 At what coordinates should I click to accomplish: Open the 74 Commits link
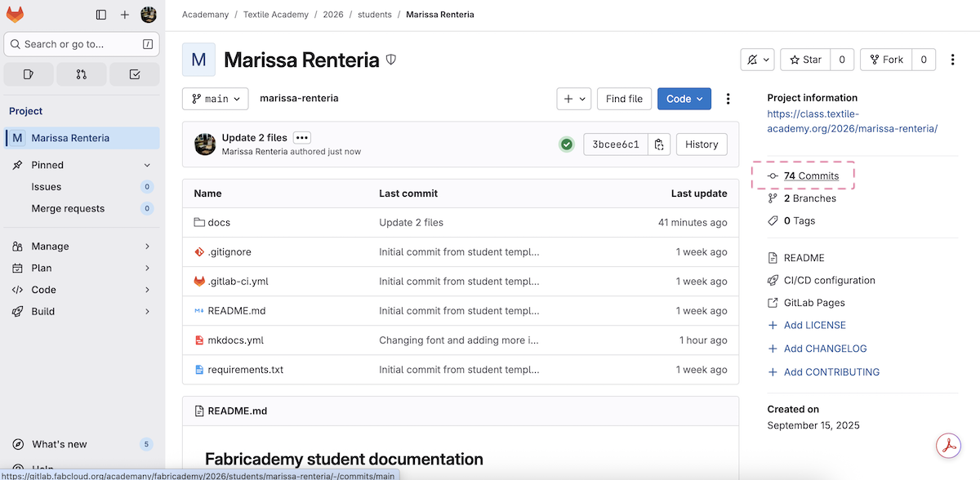810,176
